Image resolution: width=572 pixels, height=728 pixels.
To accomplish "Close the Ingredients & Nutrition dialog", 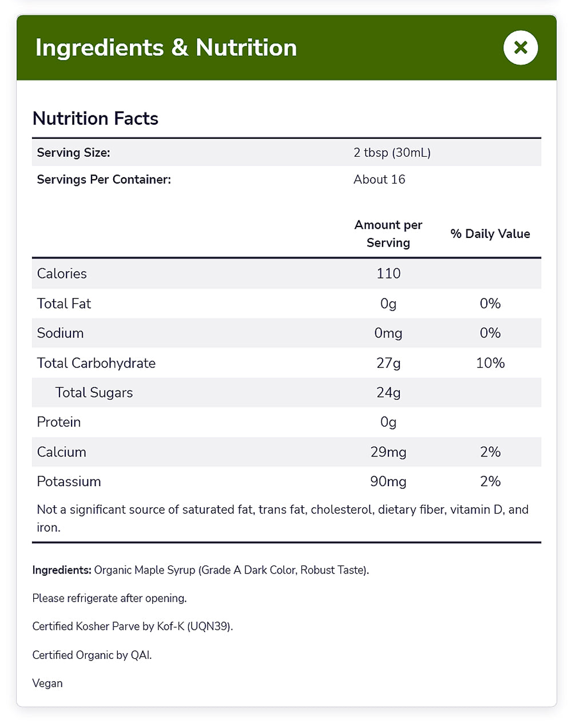I will (x=521, y=47).
